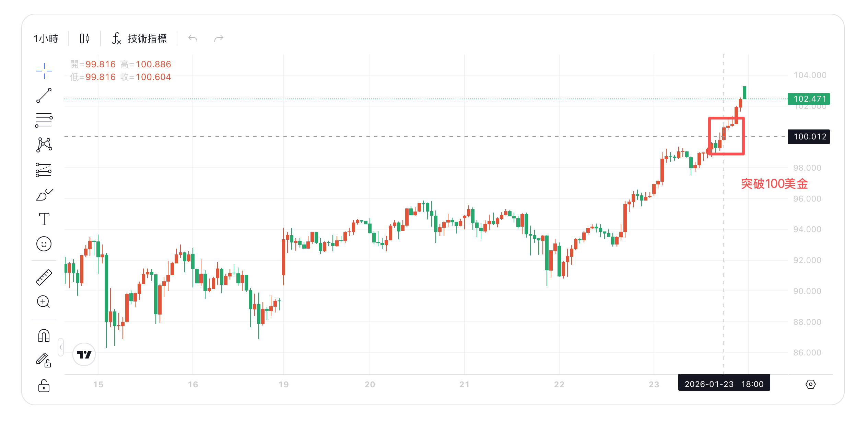868x421 pixels.
Task: Click the green 102.471 price label
Action: 809,99
